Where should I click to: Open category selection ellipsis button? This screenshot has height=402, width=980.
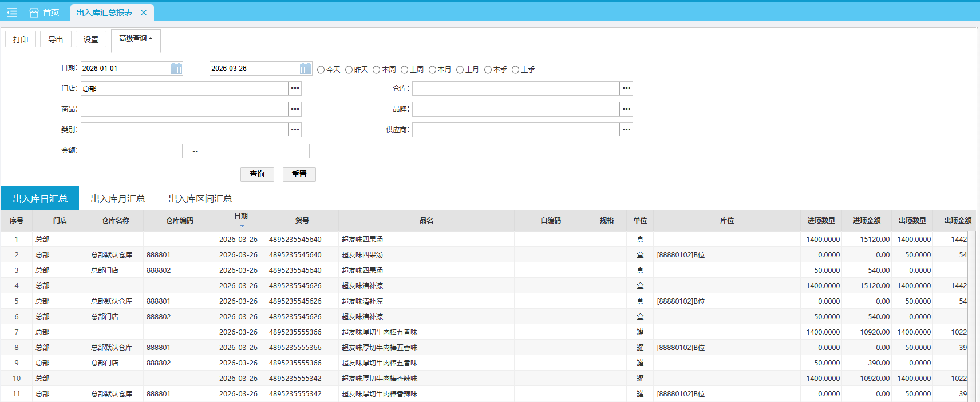pos(295,130)
